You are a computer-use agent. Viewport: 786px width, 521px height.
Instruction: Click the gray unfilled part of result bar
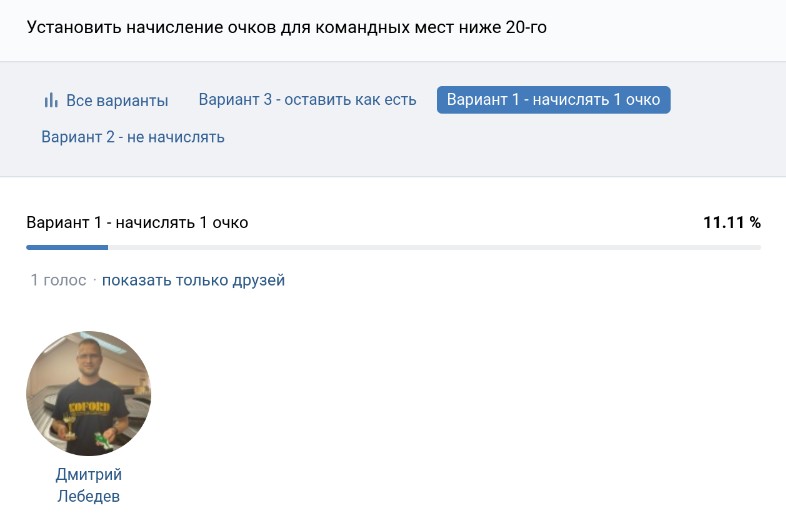430,246
